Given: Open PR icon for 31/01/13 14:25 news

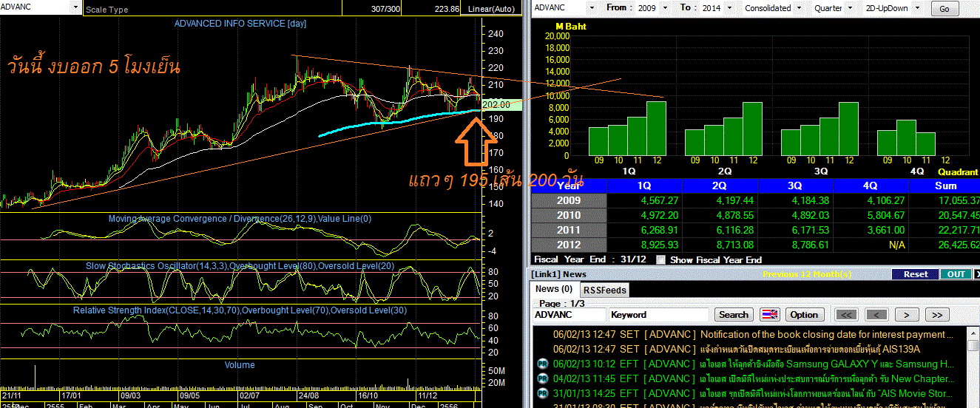Looking at the screenshot, I should tap(542, 393).
